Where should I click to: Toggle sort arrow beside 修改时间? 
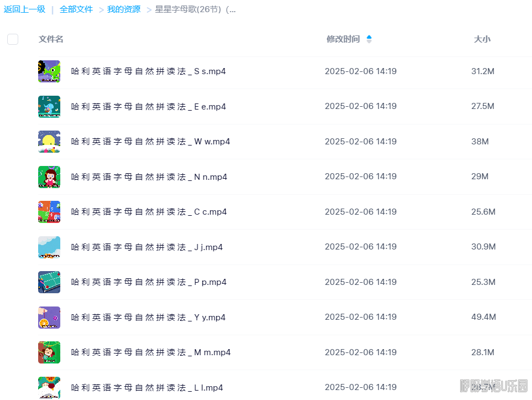pyautogui.click(x=369, y=39)
